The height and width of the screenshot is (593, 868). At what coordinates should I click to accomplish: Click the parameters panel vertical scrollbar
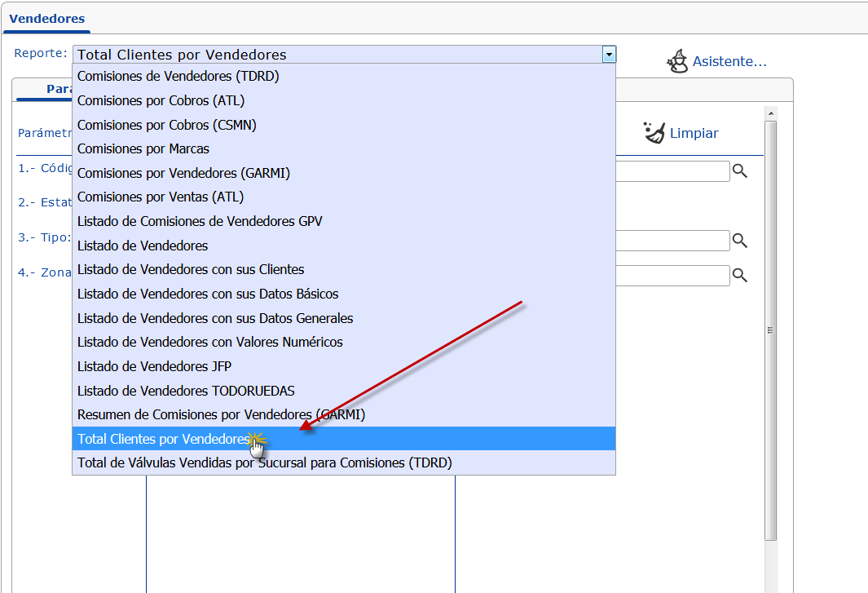[770, 330]
